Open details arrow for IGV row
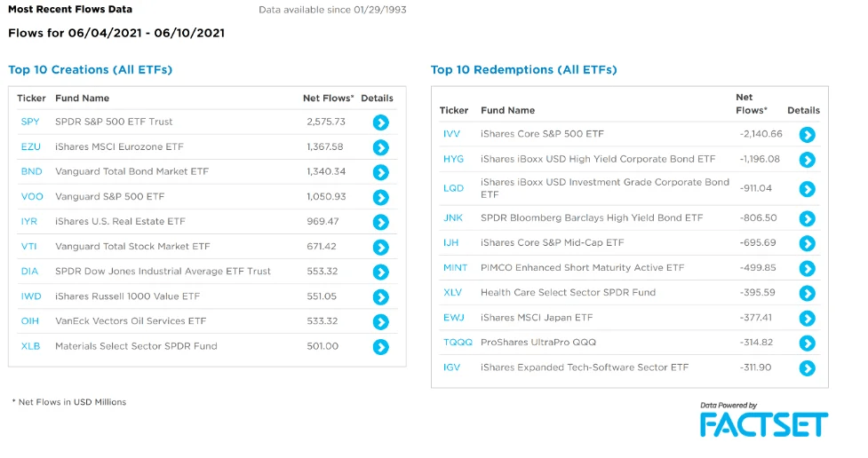Image resolution: width=868 pixels, height=458 pixels. tap(807, 367)
